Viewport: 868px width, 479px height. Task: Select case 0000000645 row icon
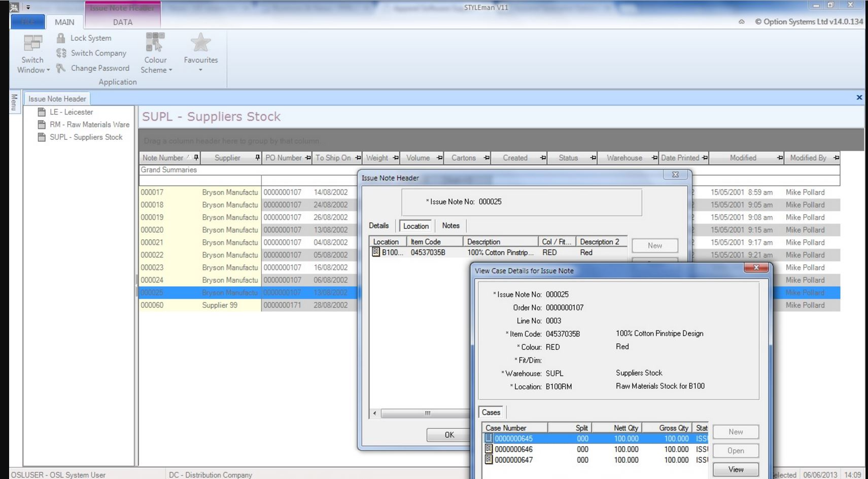(x=489, y=438)
